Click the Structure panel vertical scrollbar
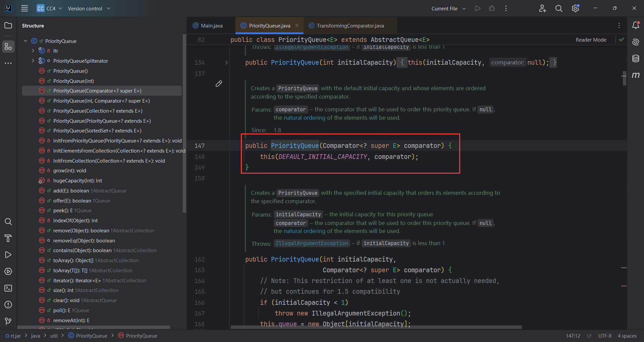The image size is (644, 342). pos(184,123)
